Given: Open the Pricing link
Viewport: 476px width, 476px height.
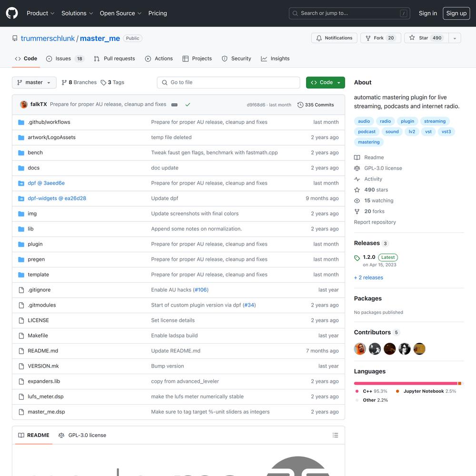Looking at the screenshot, I should 158,13.
